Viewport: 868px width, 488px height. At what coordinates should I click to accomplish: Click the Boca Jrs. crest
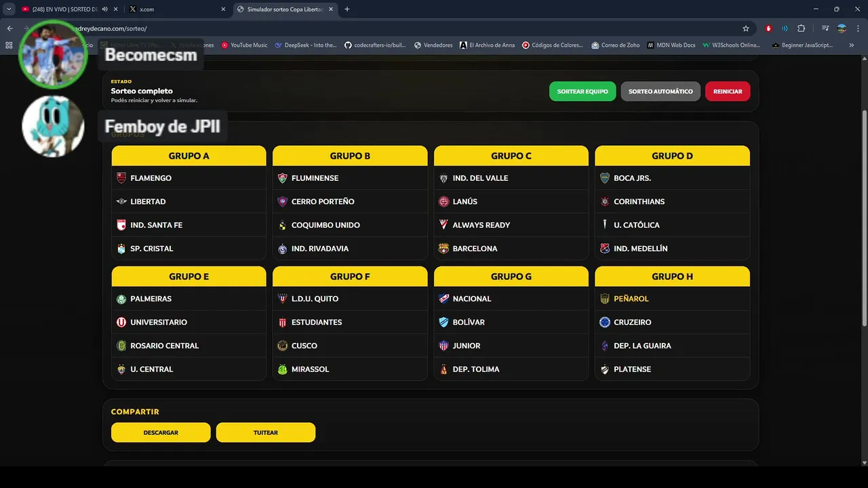(x=605, y=178)
